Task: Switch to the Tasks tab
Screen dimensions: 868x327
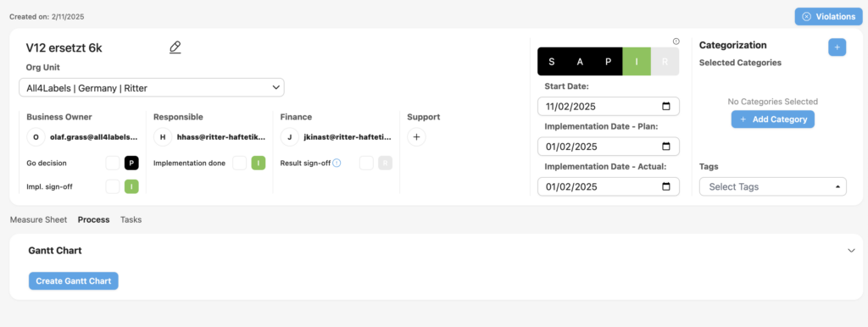Action: coord(131,219)
